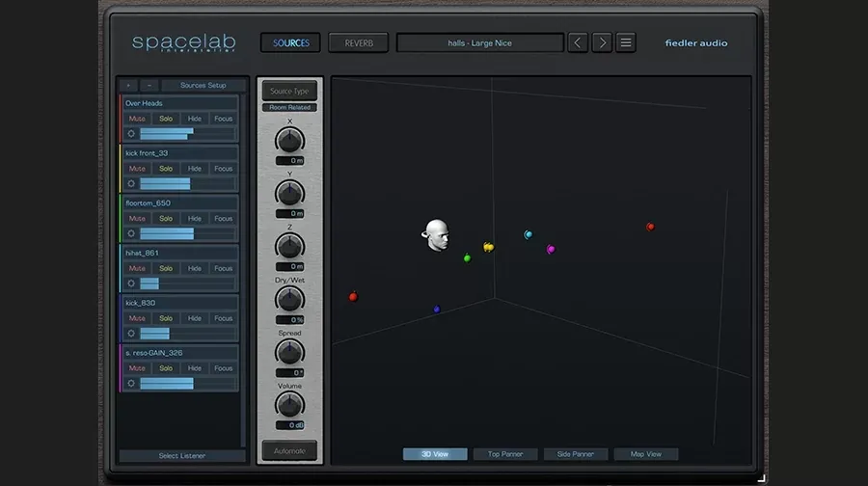Go to previous preset with left arrow

coord(578,42)
